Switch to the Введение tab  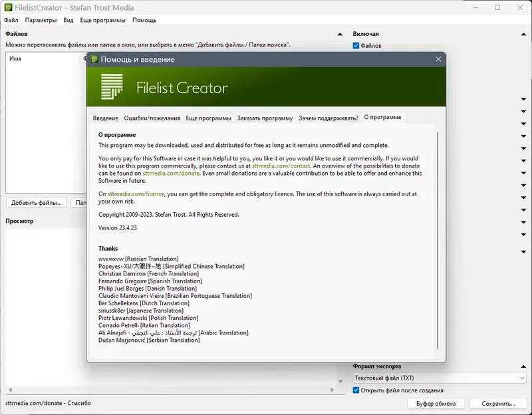click(106, 118)
